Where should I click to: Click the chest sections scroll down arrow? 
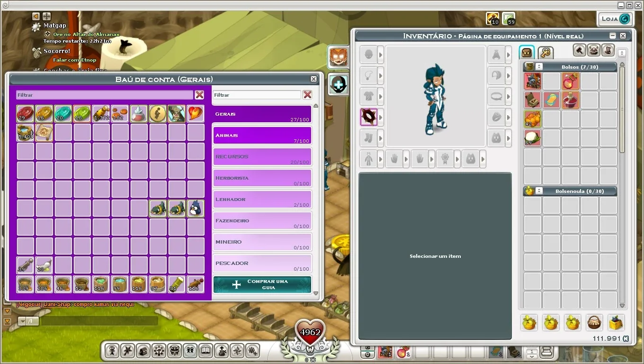(x=316, y=293)
